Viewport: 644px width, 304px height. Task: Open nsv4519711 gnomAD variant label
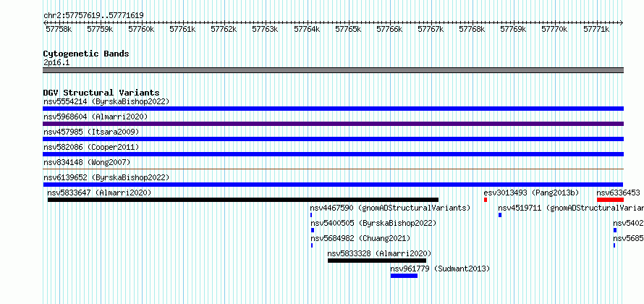[x=571, y=208]
